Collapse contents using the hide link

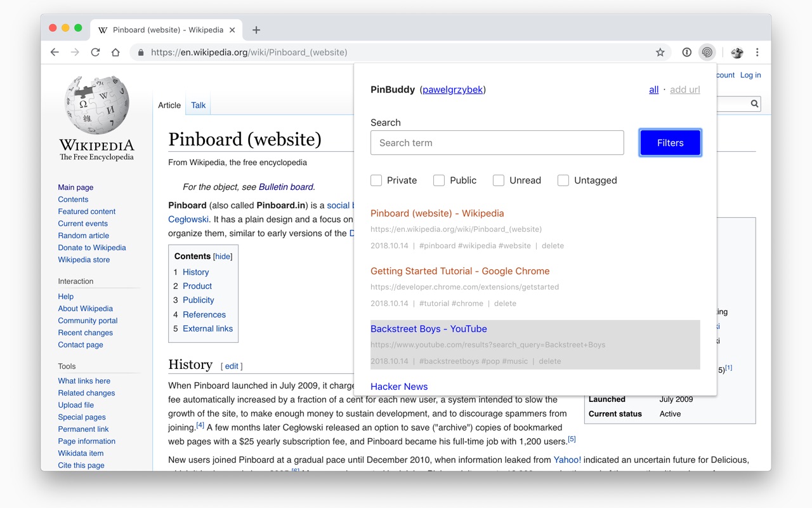point(223,257)
